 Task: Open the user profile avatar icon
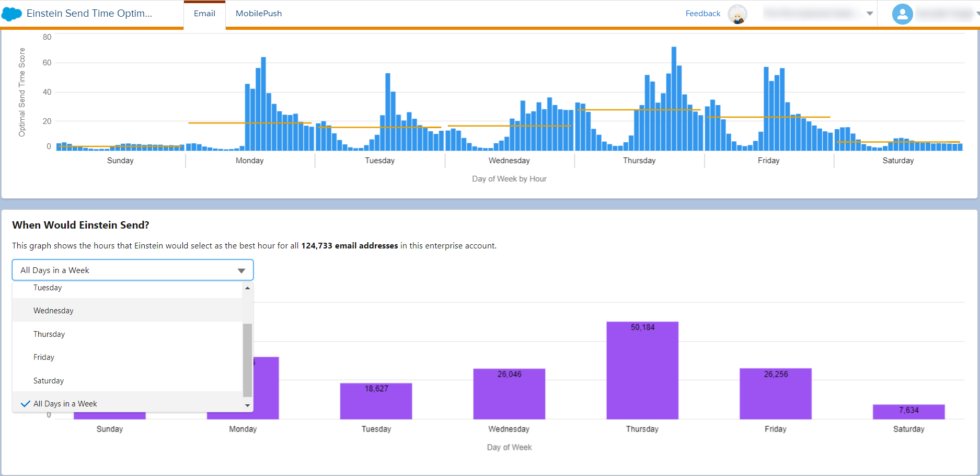[x=902, y=14]
